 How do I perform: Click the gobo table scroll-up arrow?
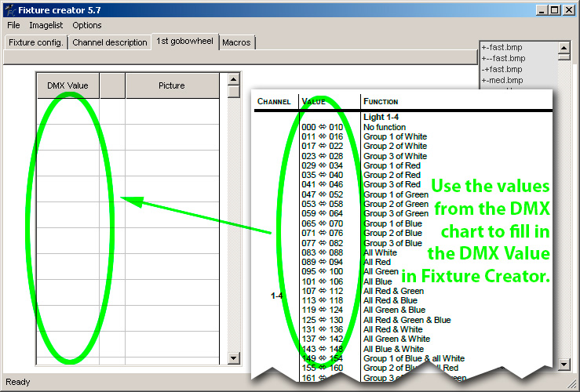click(x=233, y=79)
